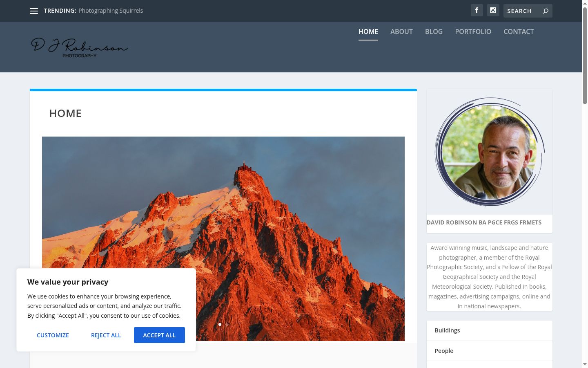Select the first slider dot
This screenshot has height=368, width=588.
(x=220, y=324)
